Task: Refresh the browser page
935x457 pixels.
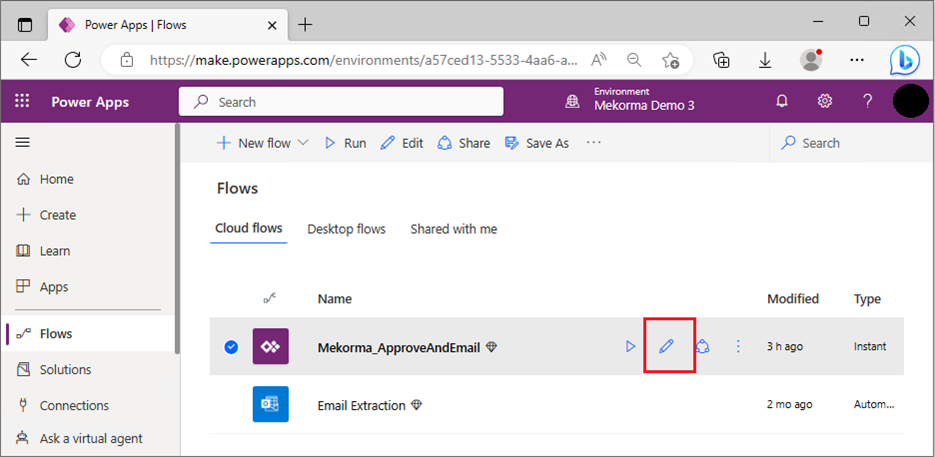Action: (73, 60)
